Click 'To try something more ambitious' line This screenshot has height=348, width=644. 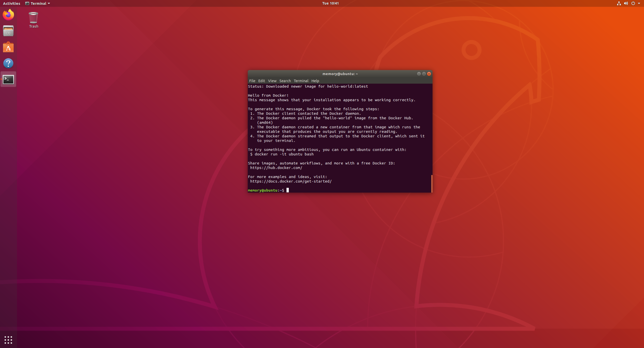pyautogui.click(x=327, y=150)
